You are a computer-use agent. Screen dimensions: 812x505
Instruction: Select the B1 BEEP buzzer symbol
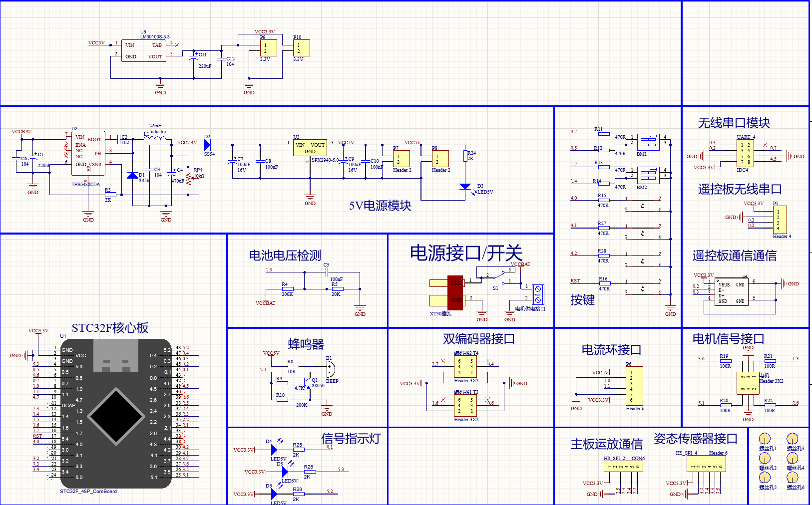(x=331, y=369)
